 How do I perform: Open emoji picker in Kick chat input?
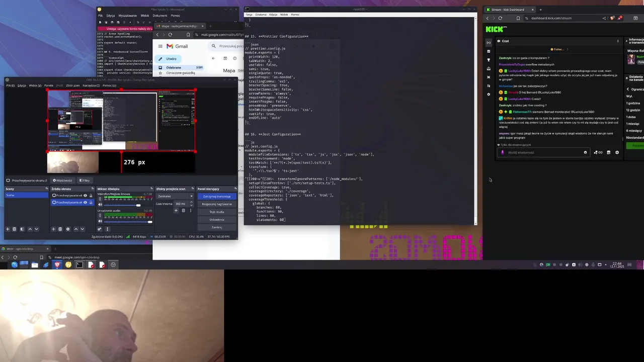point(585,152)
